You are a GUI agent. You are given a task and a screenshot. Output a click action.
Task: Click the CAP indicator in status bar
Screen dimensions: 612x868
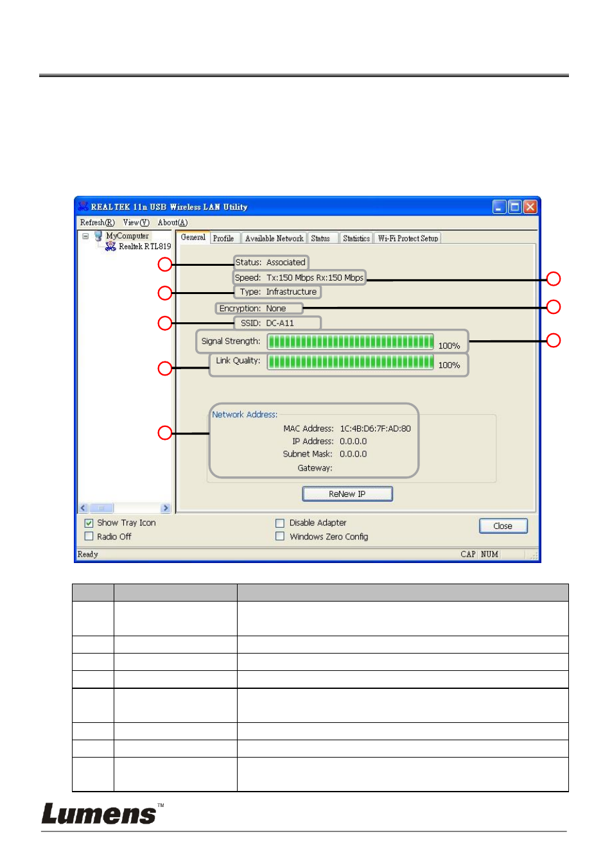[468, 555]
